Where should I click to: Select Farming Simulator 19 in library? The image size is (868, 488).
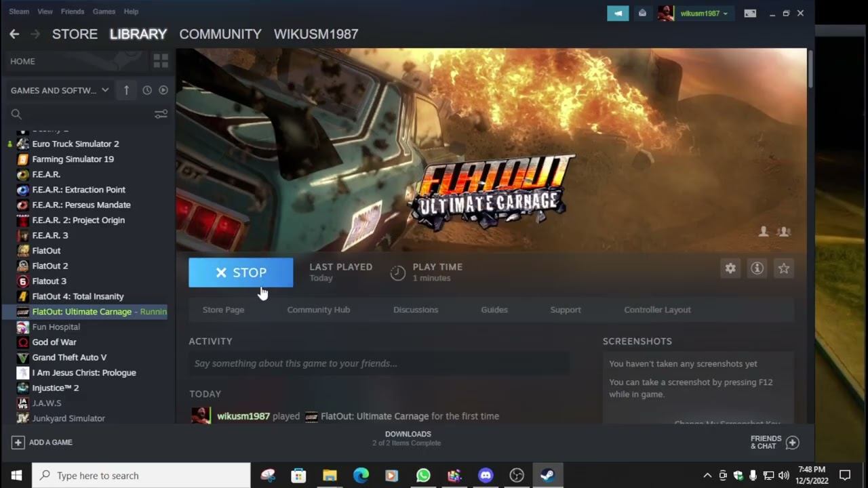pos(73,159)
